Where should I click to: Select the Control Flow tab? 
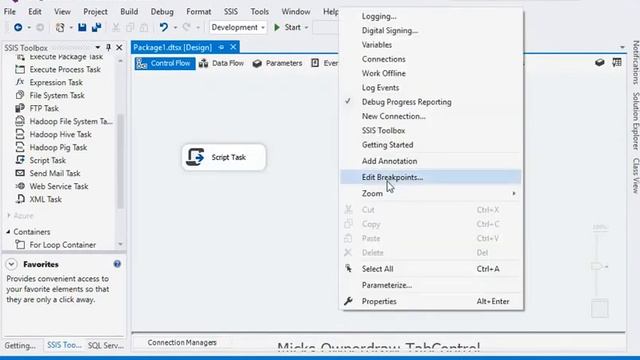coord(165,63)
